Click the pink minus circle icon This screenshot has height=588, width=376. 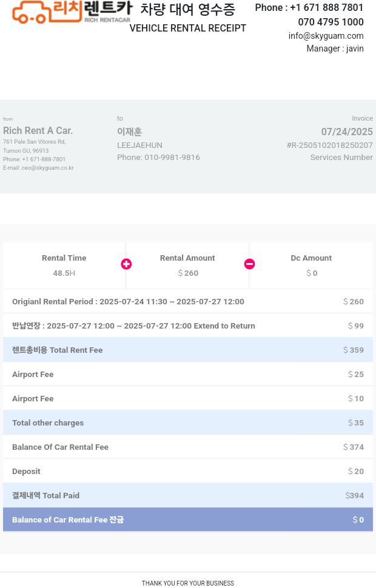click(249, 264)
